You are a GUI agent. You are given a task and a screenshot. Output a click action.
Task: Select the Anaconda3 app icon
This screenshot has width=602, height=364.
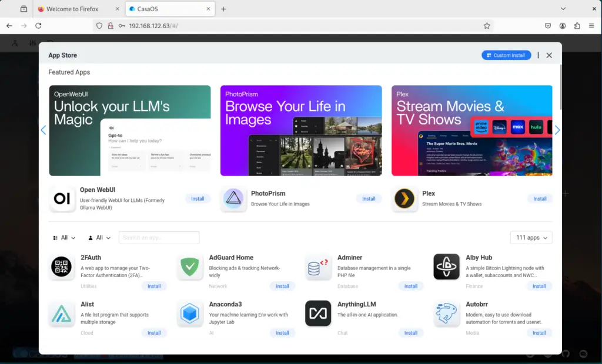tap(190, 314)
